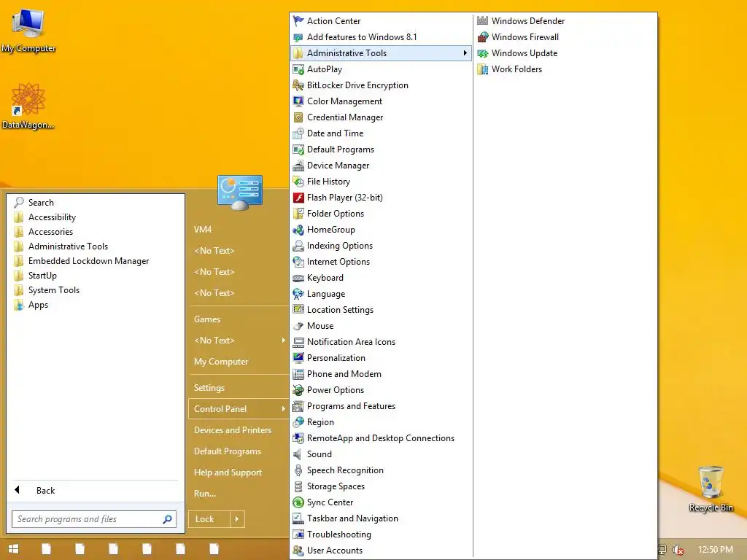
Task: Click the Internet Options icon
Action: click(298, 262)
